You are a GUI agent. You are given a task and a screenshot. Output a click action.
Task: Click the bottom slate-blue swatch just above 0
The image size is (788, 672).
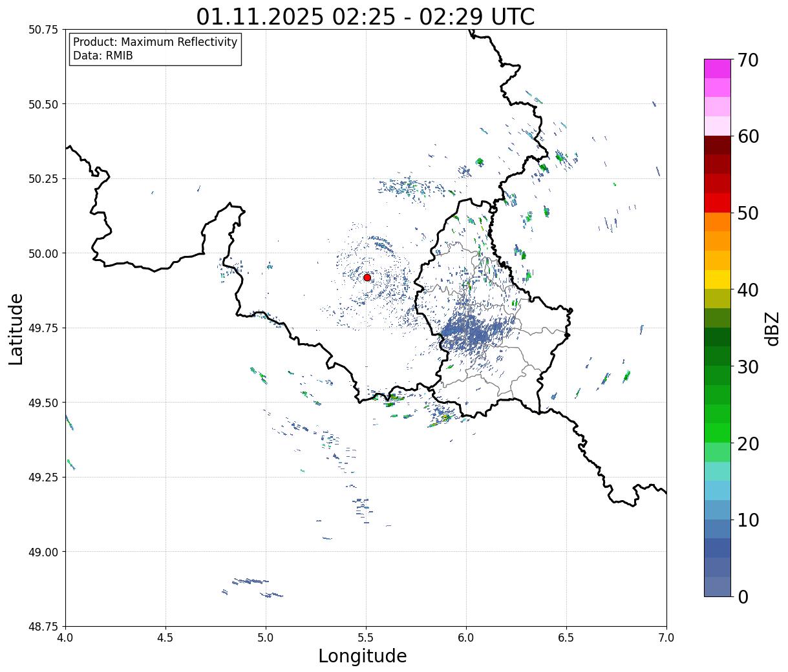[x=718, y=586]
